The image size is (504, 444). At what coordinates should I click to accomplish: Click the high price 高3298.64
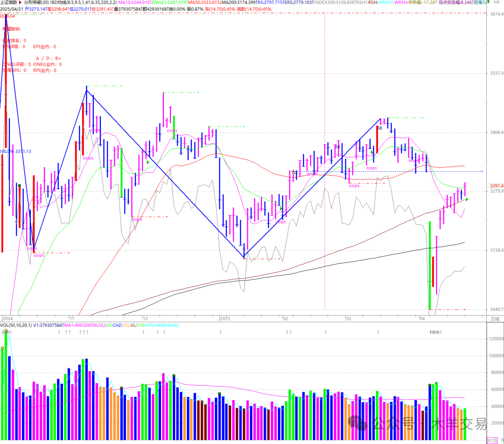pyautogui.click(x=58, y=9)
